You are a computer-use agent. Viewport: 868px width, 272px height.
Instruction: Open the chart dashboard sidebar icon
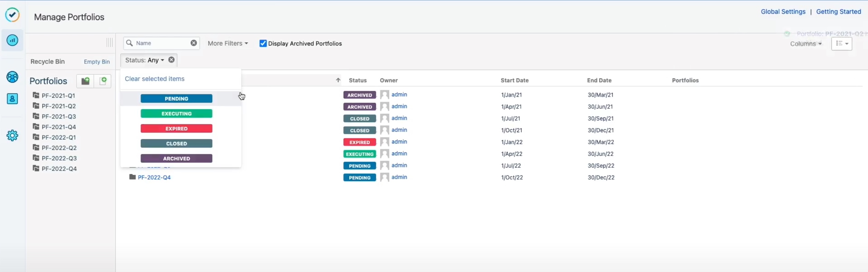point(12,40)
